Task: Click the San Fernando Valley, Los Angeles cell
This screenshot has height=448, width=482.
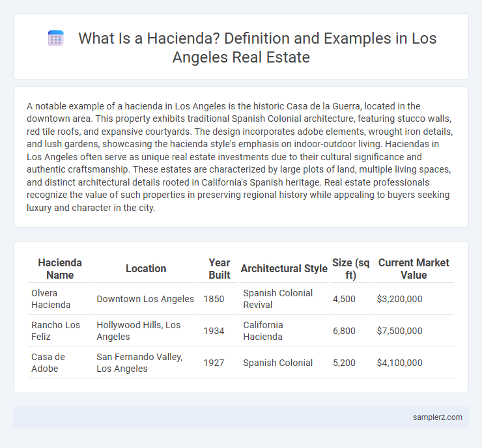Action: click(146, 363)
